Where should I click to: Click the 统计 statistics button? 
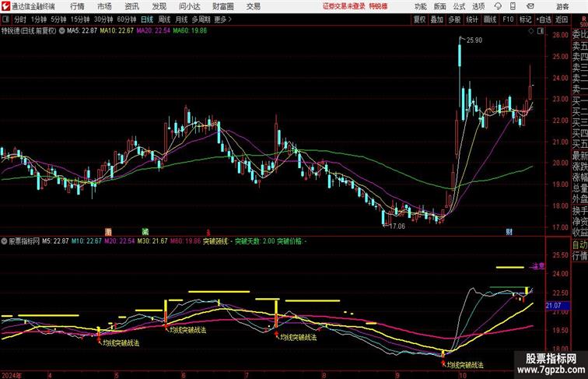(x=472, y=19)
